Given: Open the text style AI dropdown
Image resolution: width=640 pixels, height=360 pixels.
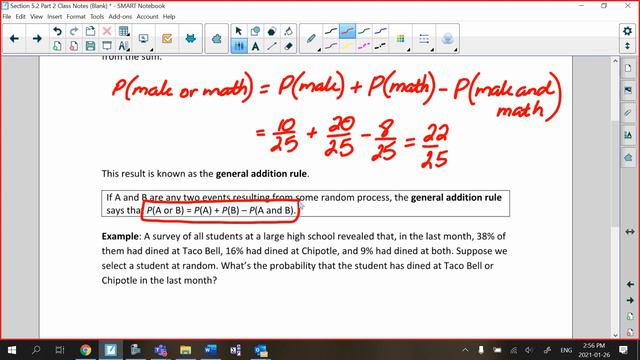Looking at the screenshot, I should click(x=123, y=46).
